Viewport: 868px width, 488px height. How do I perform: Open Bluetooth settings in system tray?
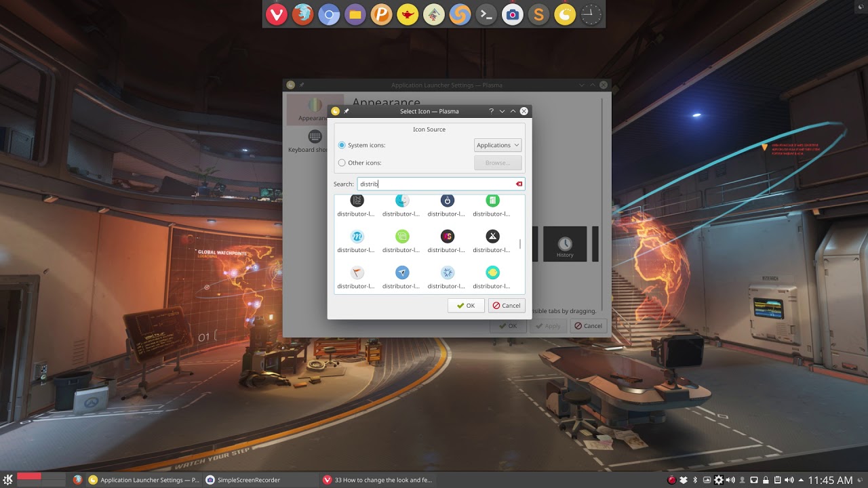pos(695,480)
